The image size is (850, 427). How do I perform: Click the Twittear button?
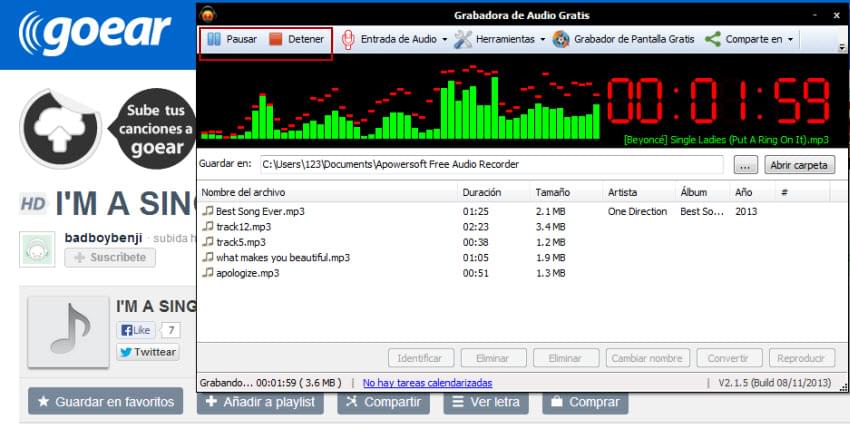click(148, 352)
